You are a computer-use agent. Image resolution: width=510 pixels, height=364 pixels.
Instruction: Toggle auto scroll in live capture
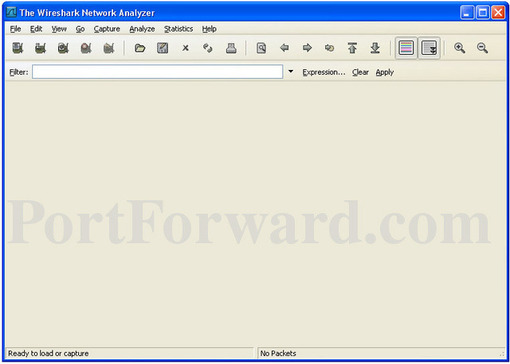(x=429, y=48)
